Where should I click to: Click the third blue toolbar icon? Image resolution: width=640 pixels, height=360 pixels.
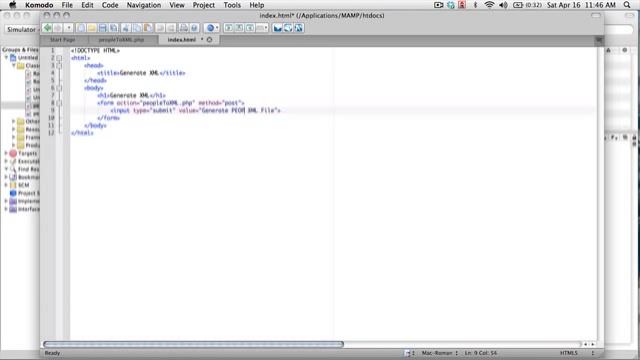pyautogui.click(x=299, y=28)
